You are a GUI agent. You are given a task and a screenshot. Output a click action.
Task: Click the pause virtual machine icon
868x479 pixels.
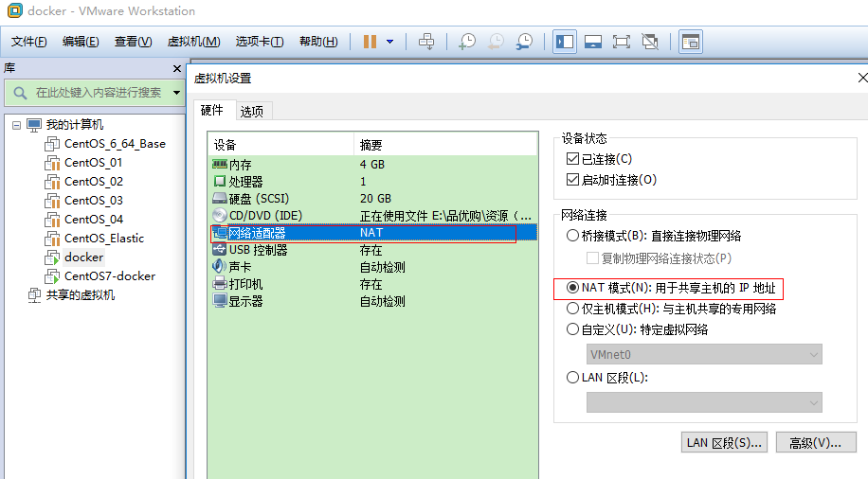point(370,42)
